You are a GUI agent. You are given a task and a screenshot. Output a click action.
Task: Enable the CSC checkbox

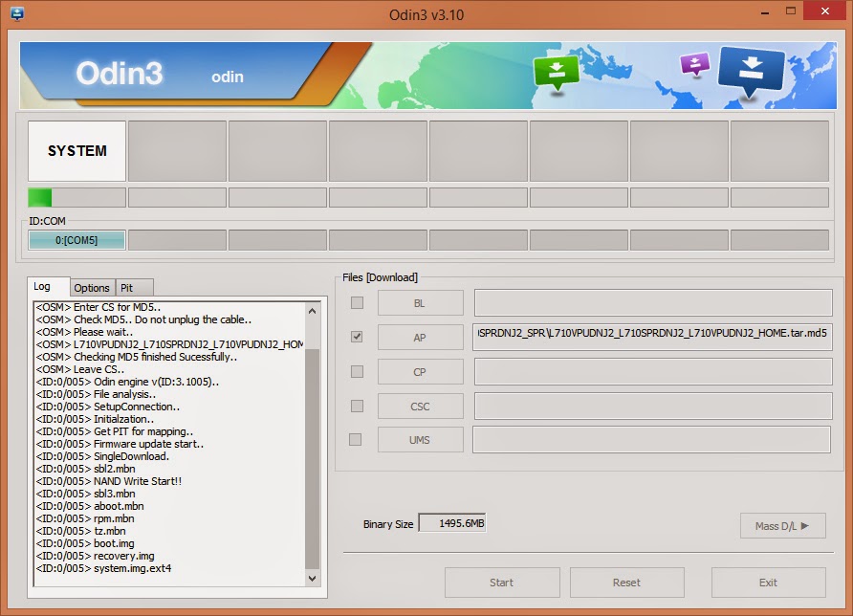[x=357, y=406]
